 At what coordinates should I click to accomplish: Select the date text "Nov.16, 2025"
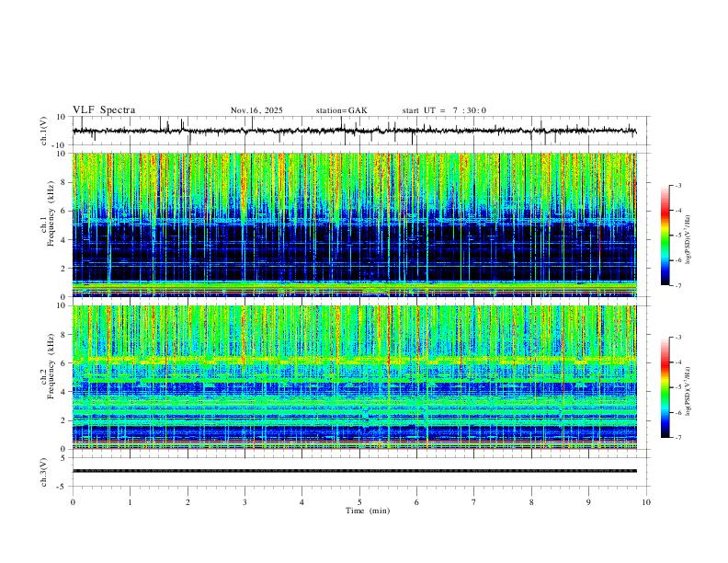tap(256, 110)
